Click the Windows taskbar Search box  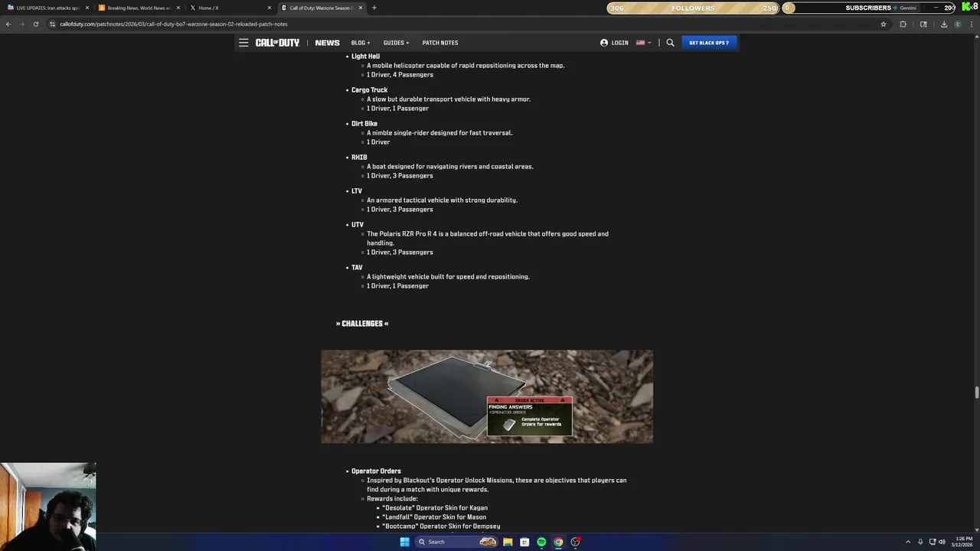[456, 542]
